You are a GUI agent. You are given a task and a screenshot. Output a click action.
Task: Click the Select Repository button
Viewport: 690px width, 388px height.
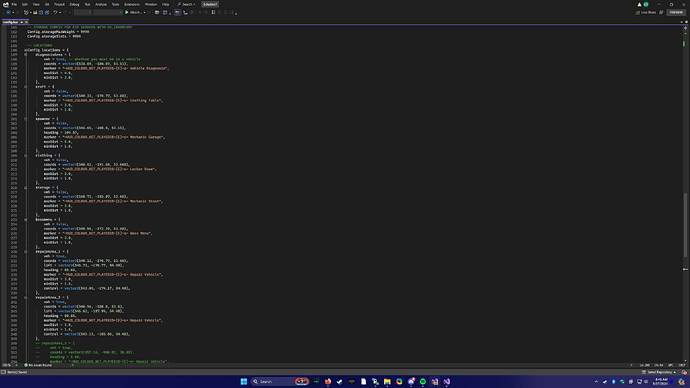(x=659, y=372)
